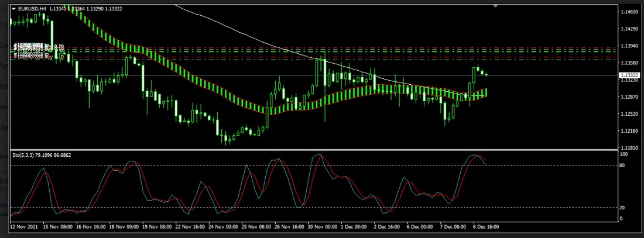The width and height of the screenshot is (644, 238).
Task: Click the 1.14650 price scale label
Action: coord(630,12)
